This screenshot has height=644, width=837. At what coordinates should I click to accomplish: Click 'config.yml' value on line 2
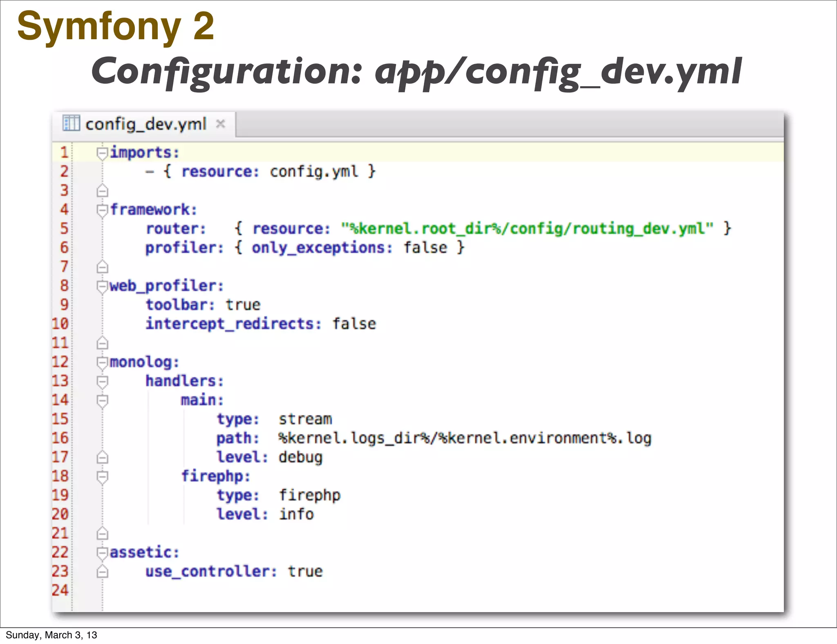tap(313, 172)
